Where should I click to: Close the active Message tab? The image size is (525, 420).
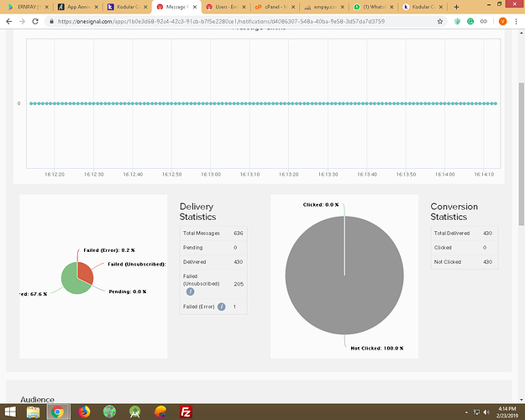pos(195,7)
